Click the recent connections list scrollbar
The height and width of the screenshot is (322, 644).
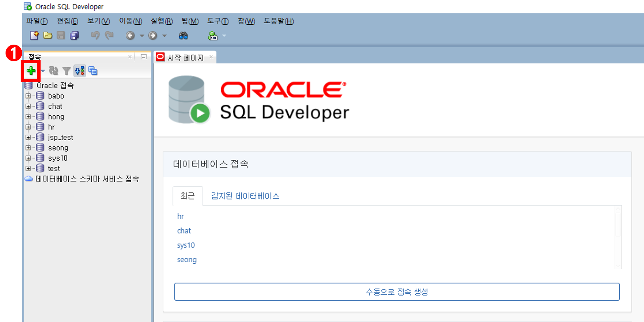[618, 237]
